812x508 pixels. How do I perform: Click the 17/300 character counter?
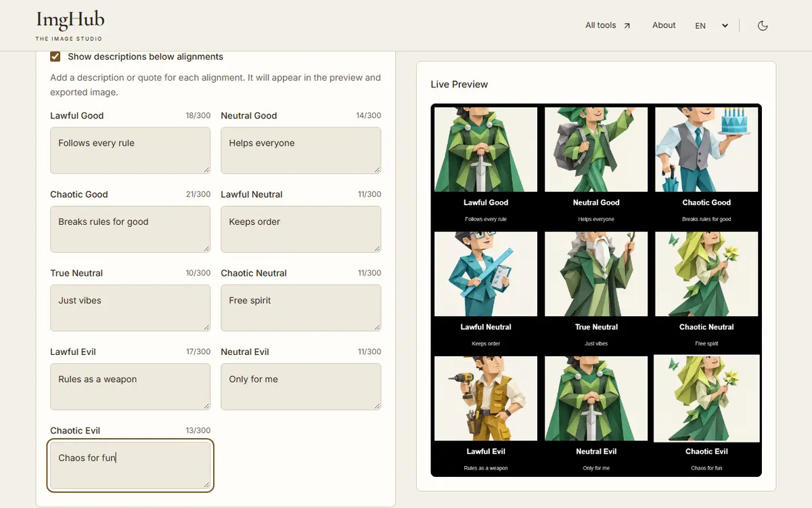pyautogui.click(x=198, y=352)
